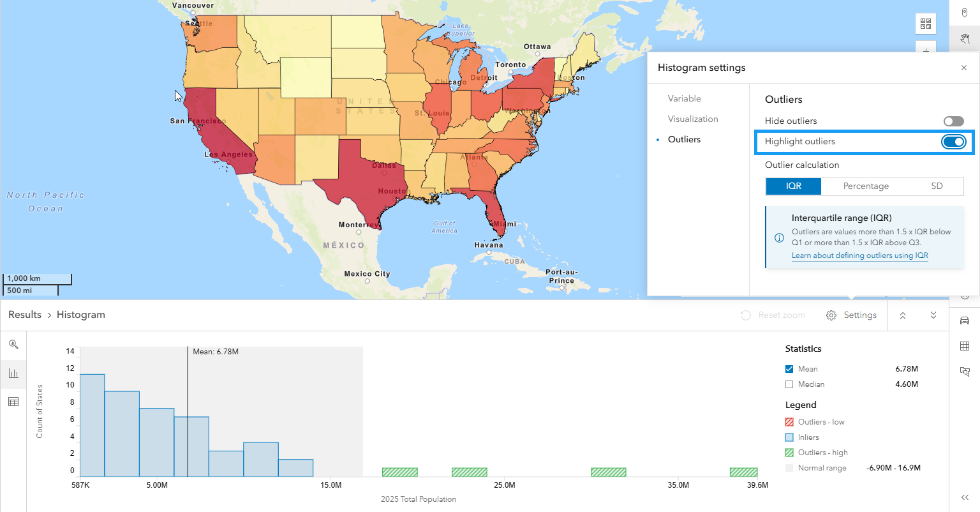Close the Histogram settings panel

(964, 68)
